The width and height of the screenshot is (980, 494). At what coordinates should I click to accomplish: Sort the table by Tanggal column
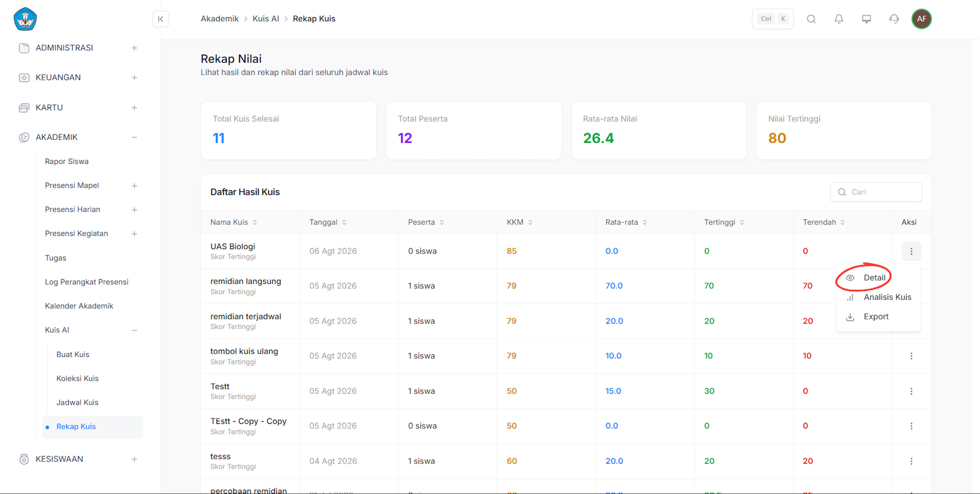327,222
